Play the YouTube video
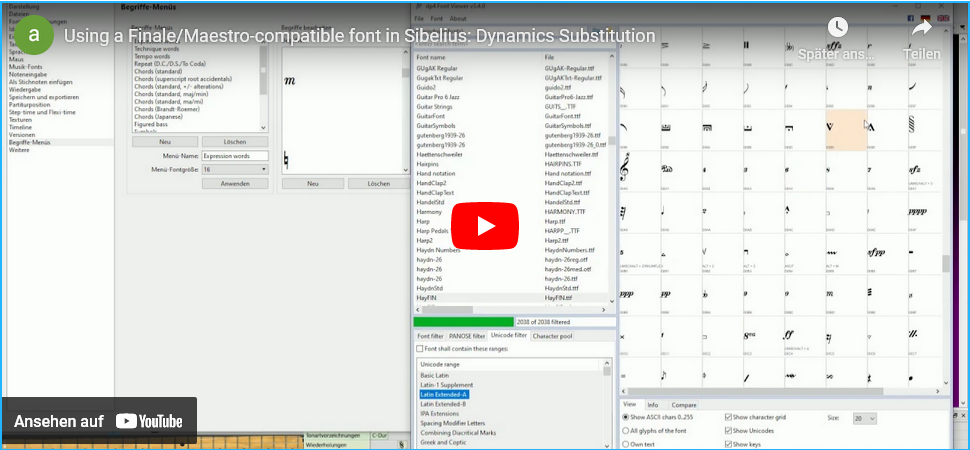The width and height of the screenshot is (970, 450). 485,225
